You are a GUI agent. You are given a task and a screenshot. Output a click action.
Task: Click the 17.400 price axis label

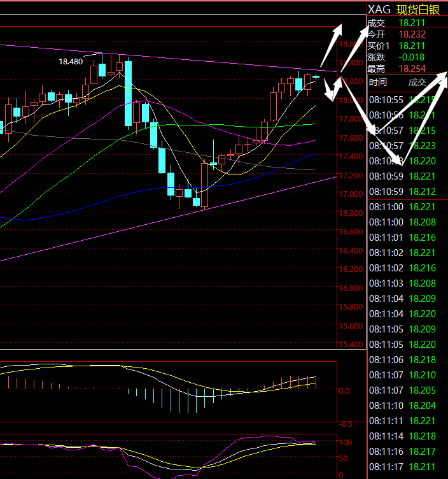click(x=351, y=157)
